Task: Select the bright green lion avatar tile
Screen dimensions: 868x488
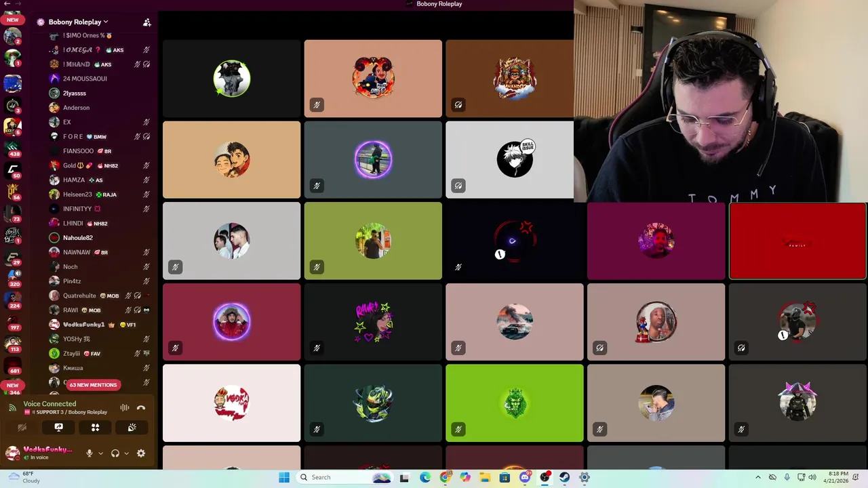Action: point(515,403)
